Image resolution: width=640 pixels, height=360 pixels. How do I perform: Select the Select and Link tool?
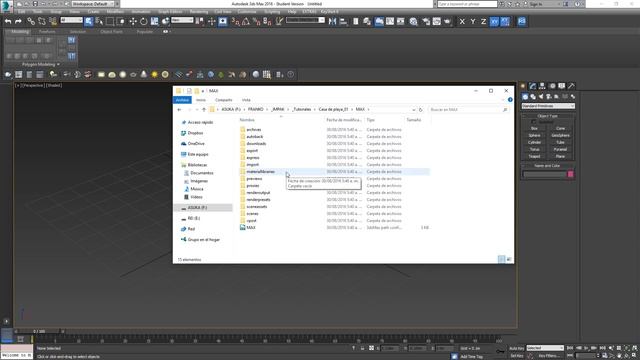31,21
